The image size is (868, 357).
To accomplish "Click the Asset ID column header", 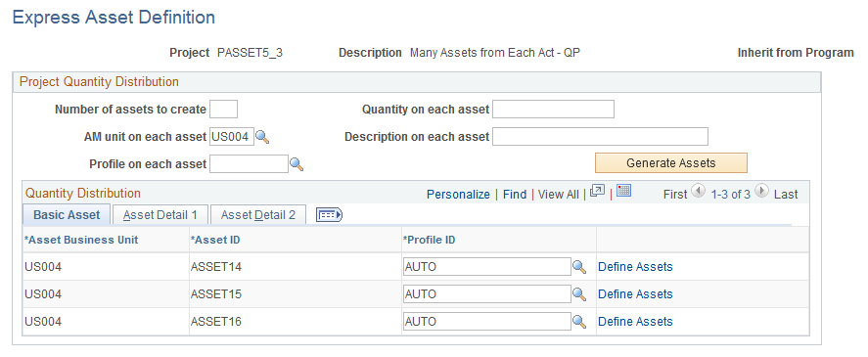I will click(215, 241).
